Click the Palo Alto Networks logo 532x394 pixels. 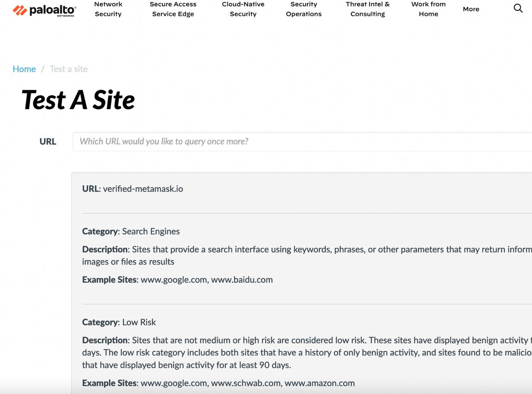pyautogui.click(x=44, y=10)
